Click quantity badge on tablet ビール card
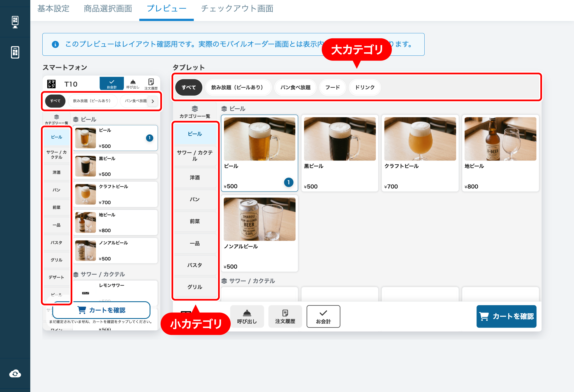Viewport: 574px width, 392px height. (289, 182)
